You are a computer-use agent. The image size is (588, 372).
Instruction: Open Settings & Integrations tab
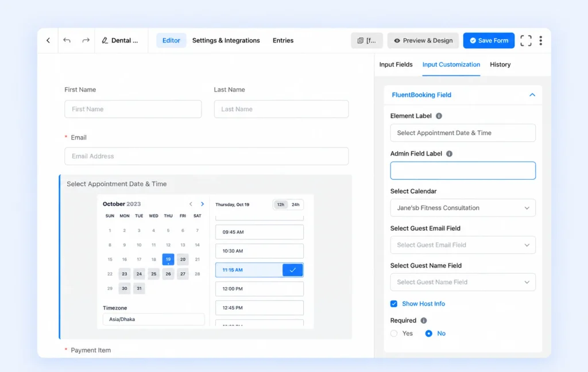[x=226, y=41]
